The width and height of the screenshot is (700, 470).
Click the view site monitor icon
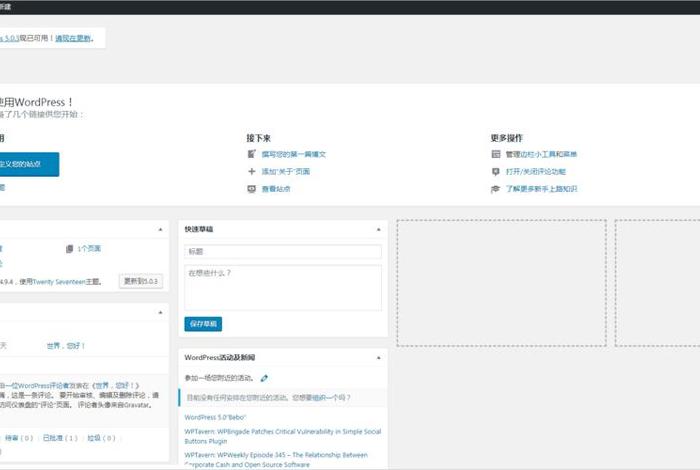251,189
